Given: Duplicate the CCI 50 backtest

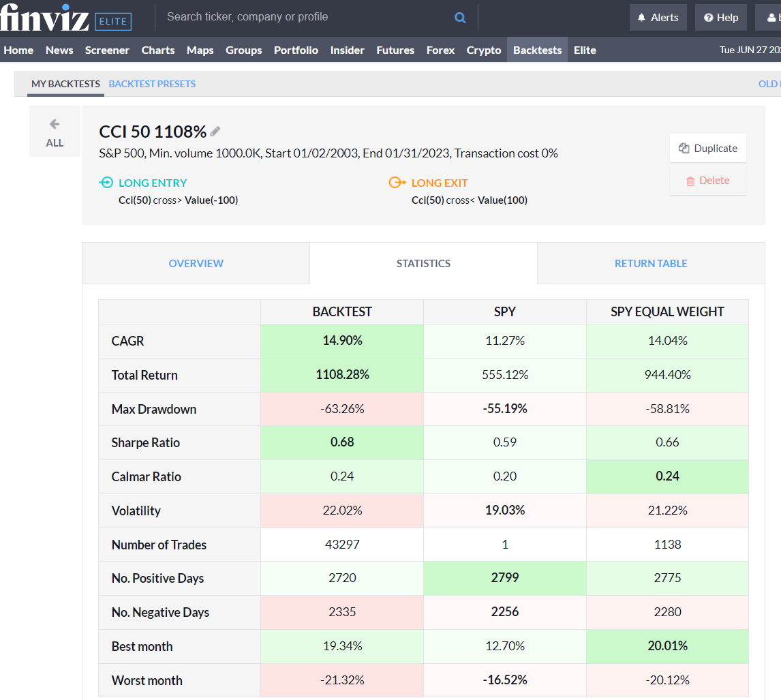Looking at the screenshot, I should click(x=707, y=148).
